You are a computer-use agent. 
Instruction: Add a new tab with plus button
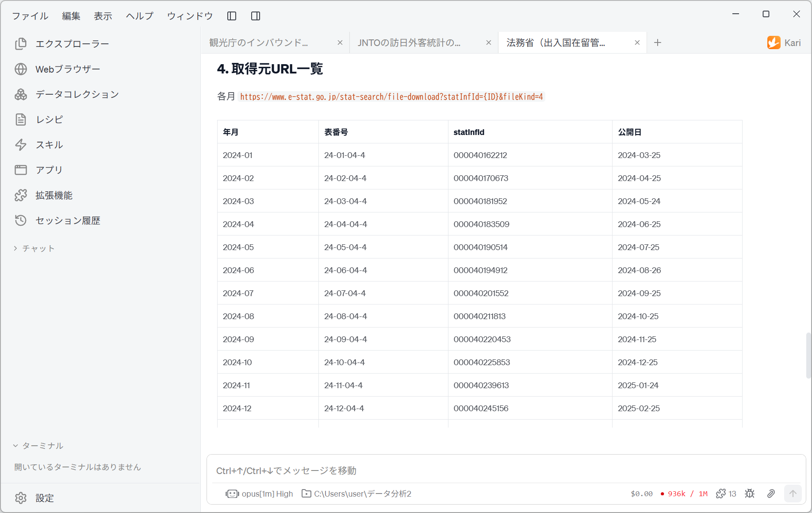658,42
